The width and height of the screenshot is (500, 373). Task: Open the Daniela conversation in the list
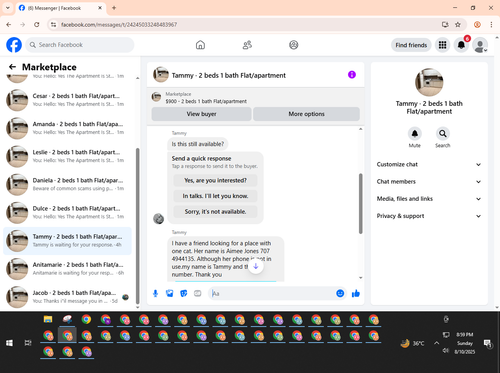coord(67,184)
